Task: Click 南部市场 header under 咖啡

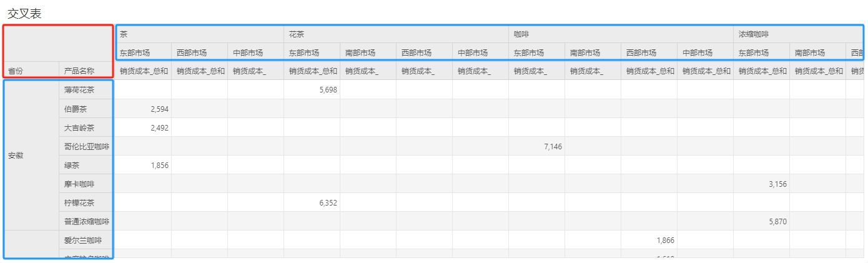Action: tap(585, 52)
